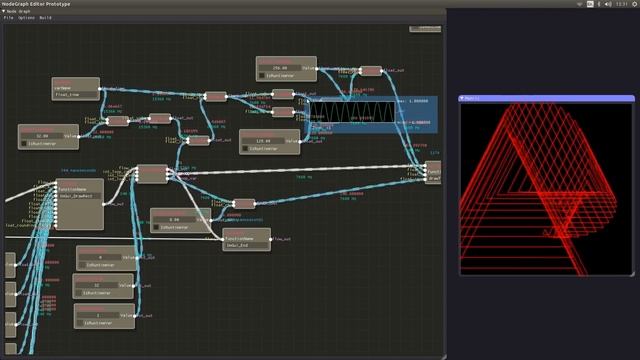
Task: Open the Options menu
Action: coord(26,18)
